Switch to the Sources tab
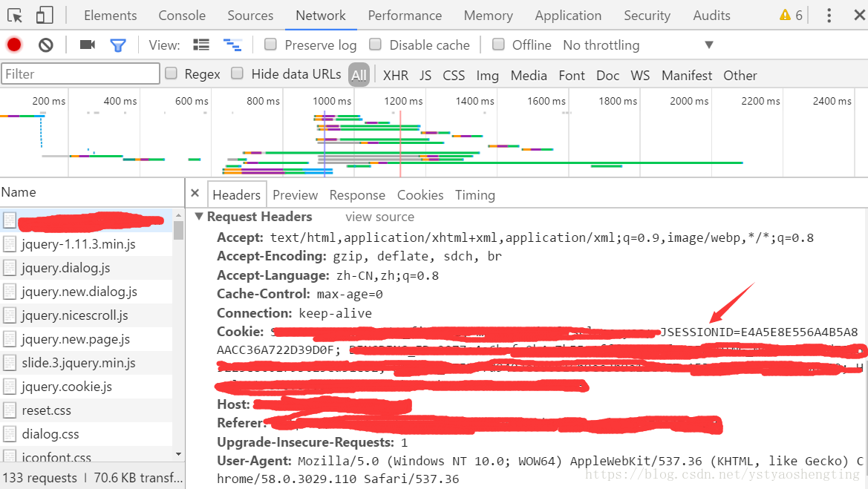868x489 pixels. (250, 16)
